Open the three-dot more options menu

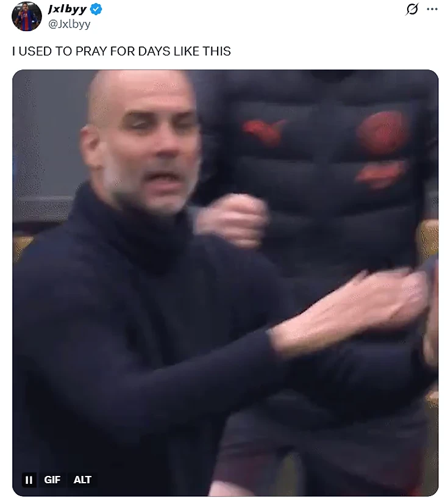[432, 9]
